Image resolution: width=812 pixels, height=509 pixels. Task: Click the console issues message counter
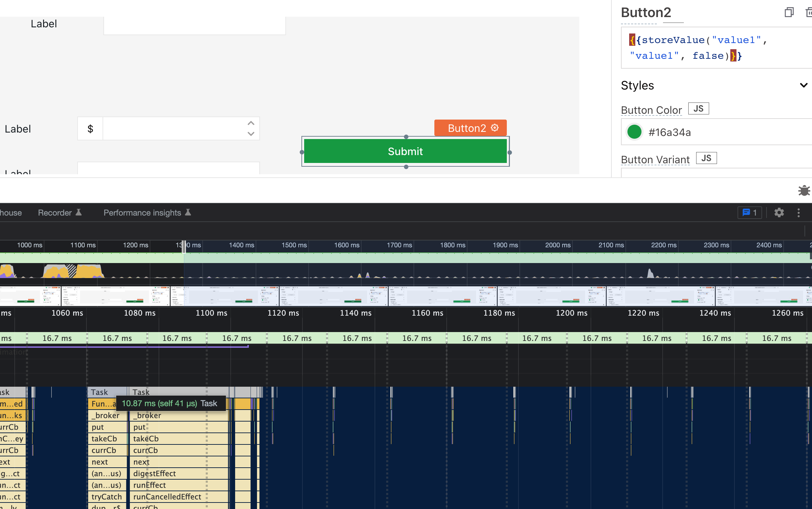[x=750, y=212]
